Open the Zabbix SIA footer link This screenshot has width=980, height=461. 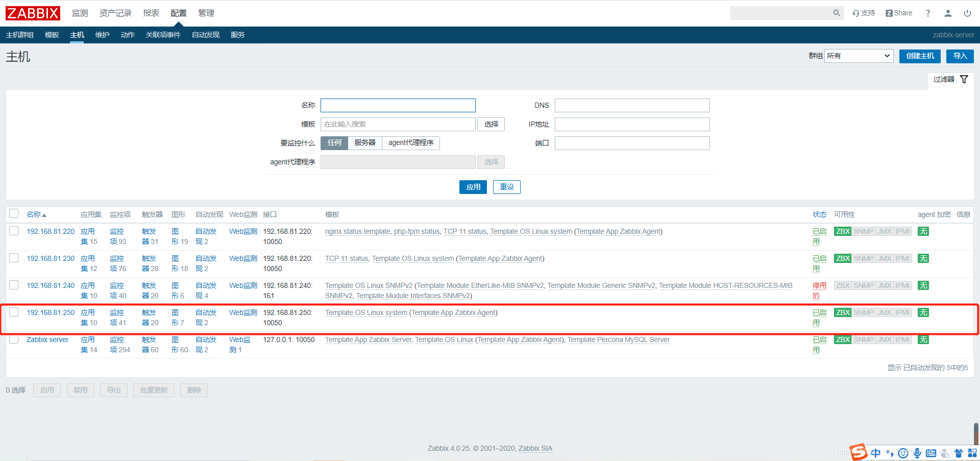535,448
